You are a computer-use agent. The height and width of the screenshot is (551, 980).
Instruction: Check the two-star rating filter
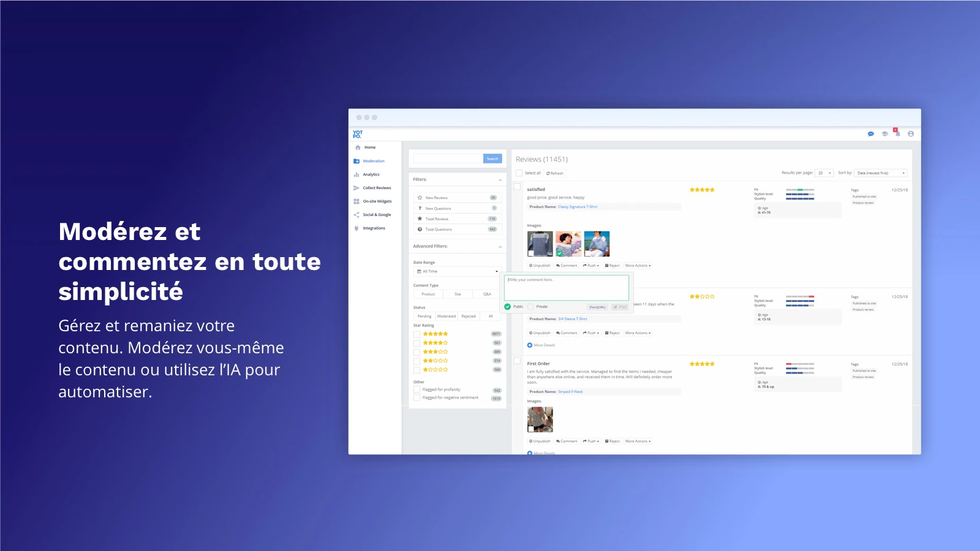click(x=417, y=361)
